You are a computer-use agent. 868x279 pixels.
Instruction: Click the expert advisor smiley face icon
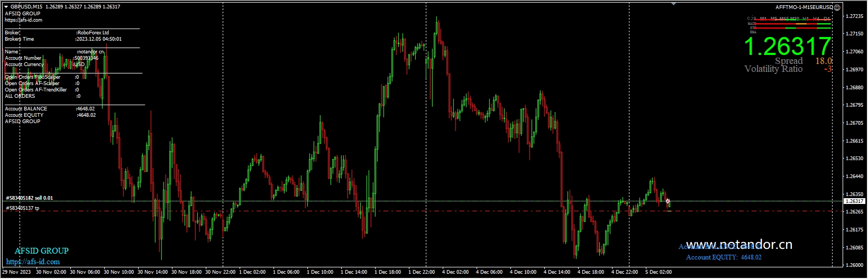coord(837,7)
